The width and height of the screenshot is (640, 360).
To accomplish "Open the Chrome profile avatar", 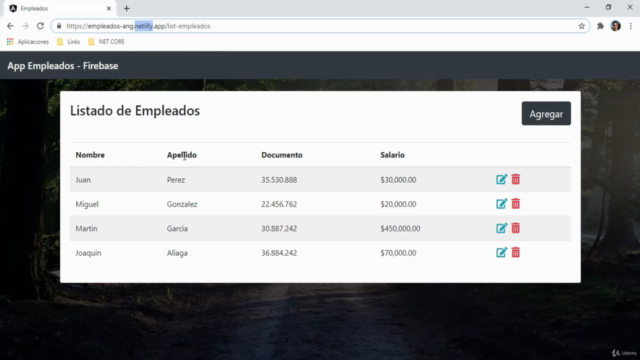I will tap(616, 26).
